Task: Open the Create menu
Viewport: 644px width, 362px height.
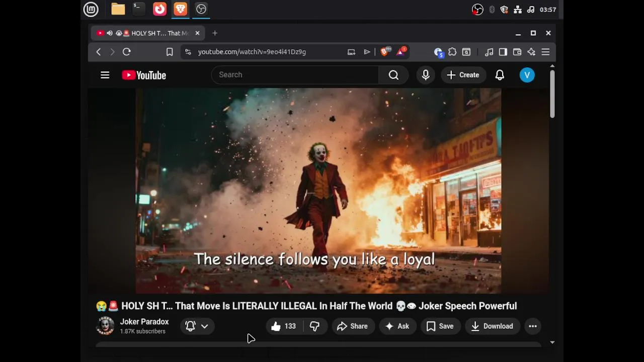Action: (x=463, y=75)
